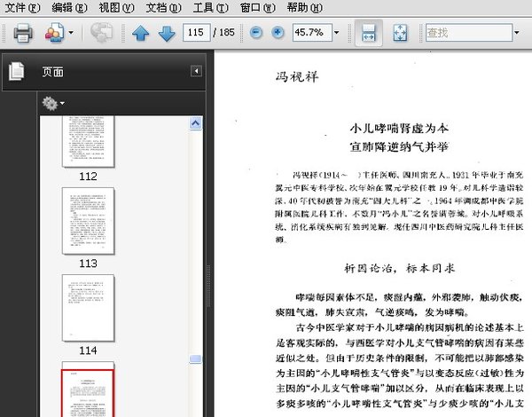Click the zoom in plus button

278,33
